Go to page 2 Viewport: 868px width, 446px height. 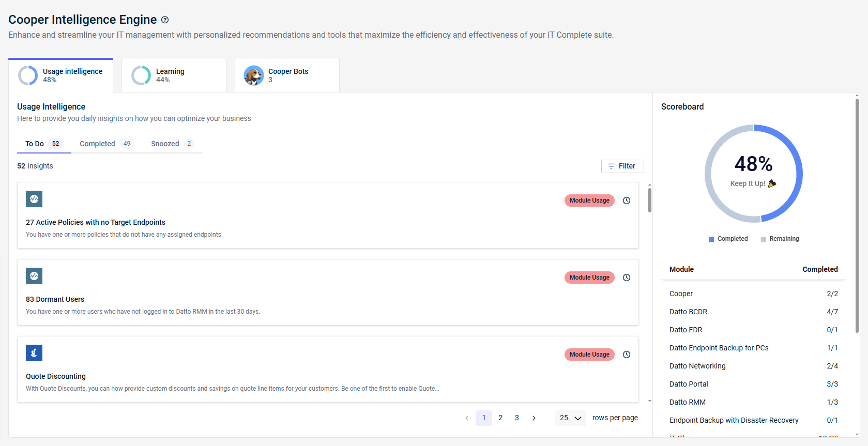click(x=500, y=418)
